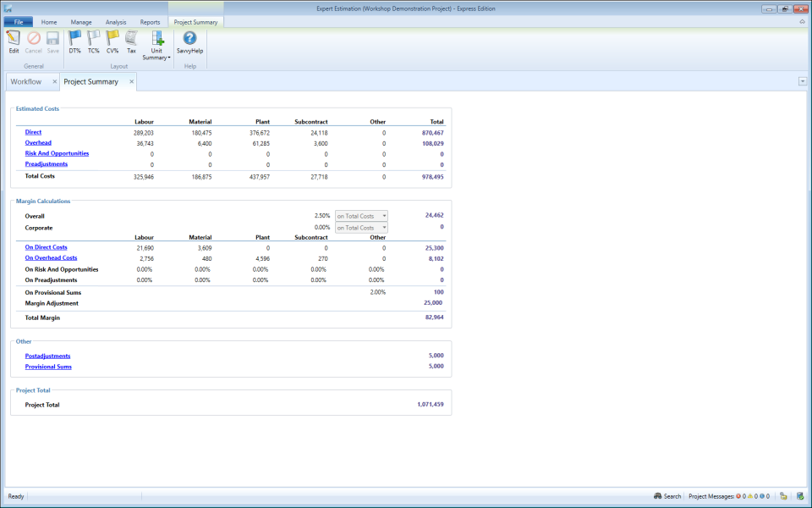Click the SavvyHelp question mark icon

[189, 37]
